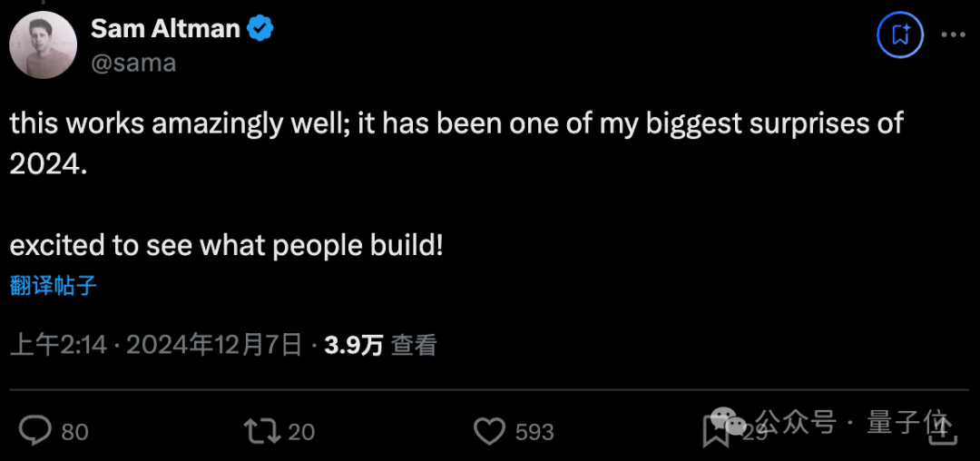Screen dimensions: 980x461
Task: Click the bookmark count 29
Action: coord(753,432)
